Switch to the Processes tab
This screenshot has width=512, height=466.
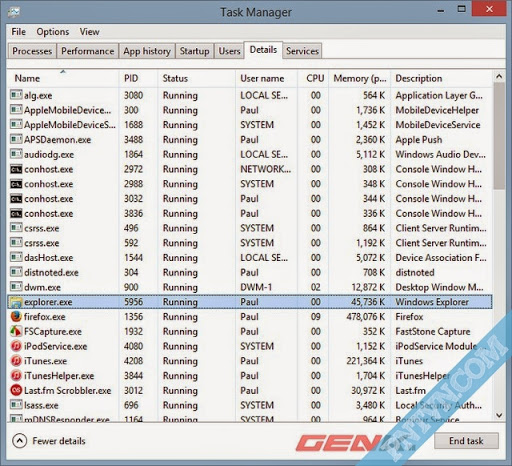pos(32,51)
